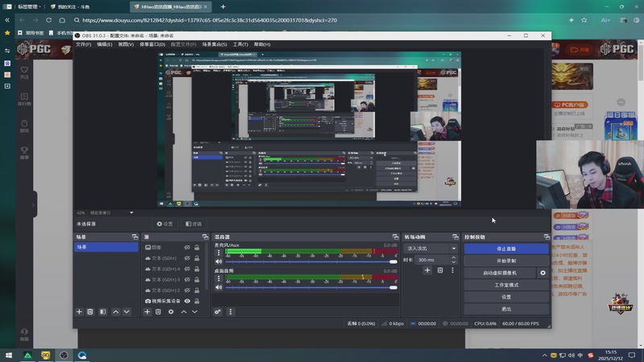Pop out the 控制按钮 controls dock
This screenshot has width=644, height=362.
click(547, 237)
